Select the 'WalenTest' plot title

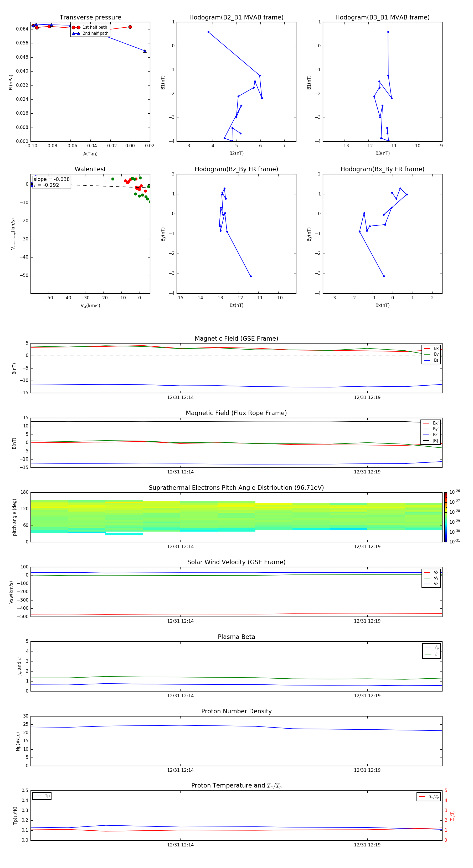coord(90,169)
